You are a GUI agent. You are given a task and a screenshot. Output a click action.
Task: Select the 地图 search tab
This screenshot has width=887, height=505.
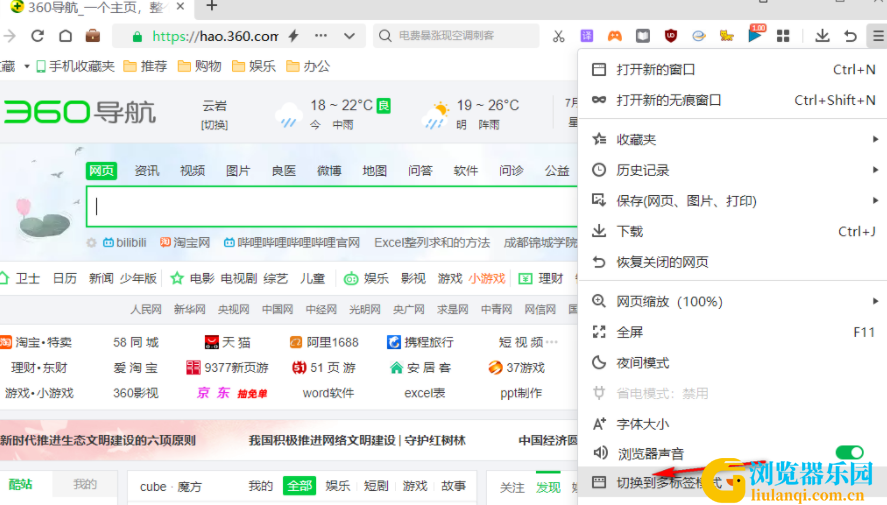[374, 171]
